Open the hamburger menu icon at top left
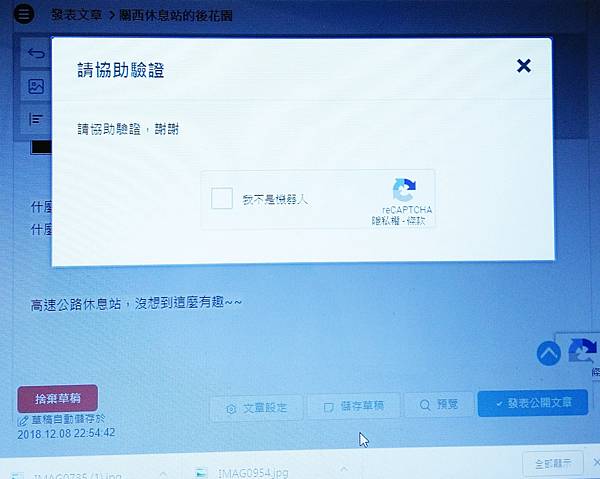 [24, 14]
